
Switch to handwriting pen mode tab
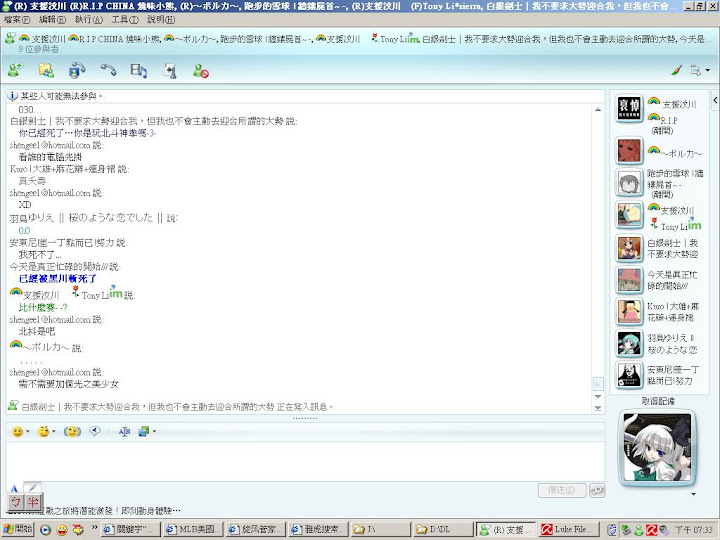(x=32, y=487)
